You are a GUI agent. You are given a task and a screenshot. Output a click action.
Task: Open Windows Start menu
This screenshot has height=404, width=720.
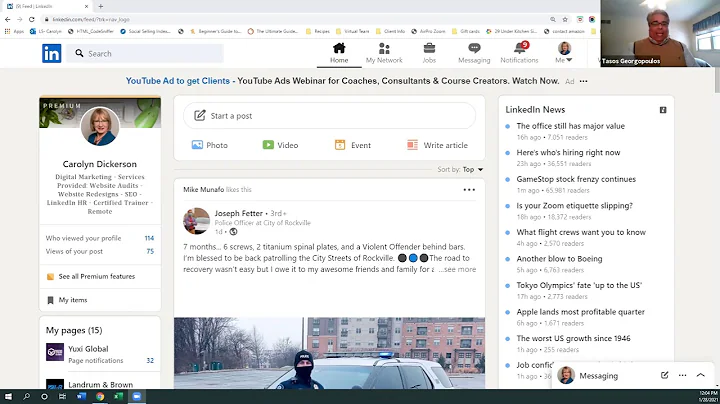8,396
